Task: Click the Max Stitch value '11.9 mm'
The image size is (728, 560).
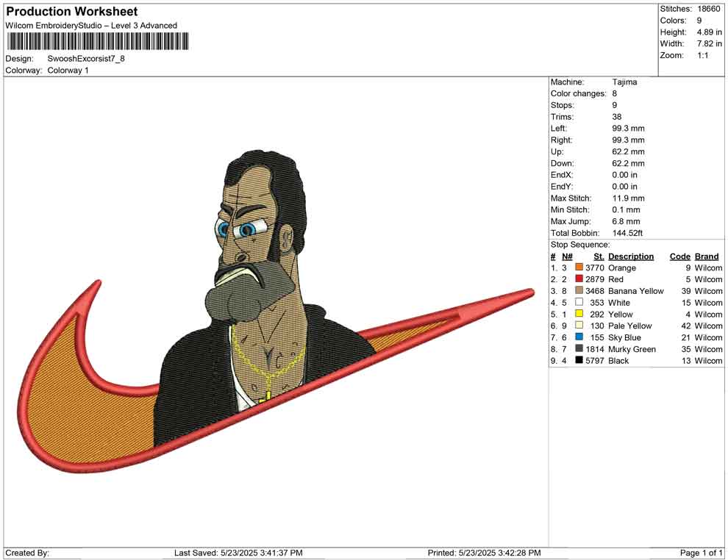Action: (628, 198)
